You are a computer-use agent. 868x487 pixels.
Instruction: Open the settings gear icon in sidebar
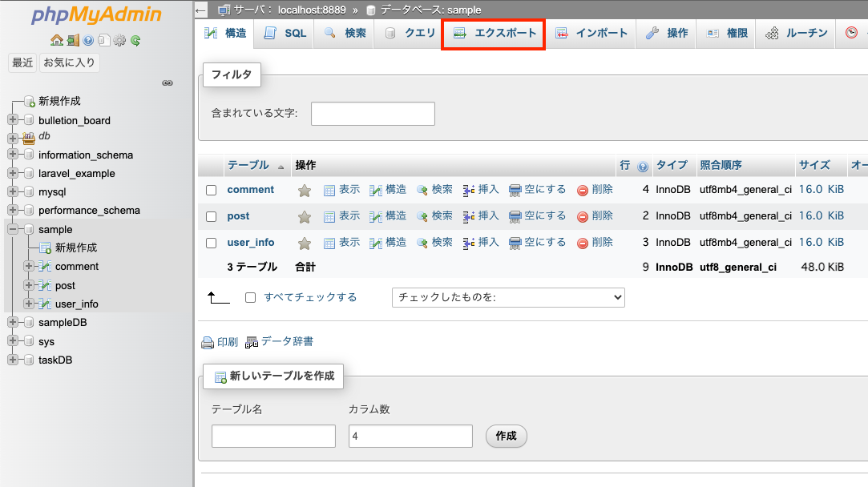point(119,40)
